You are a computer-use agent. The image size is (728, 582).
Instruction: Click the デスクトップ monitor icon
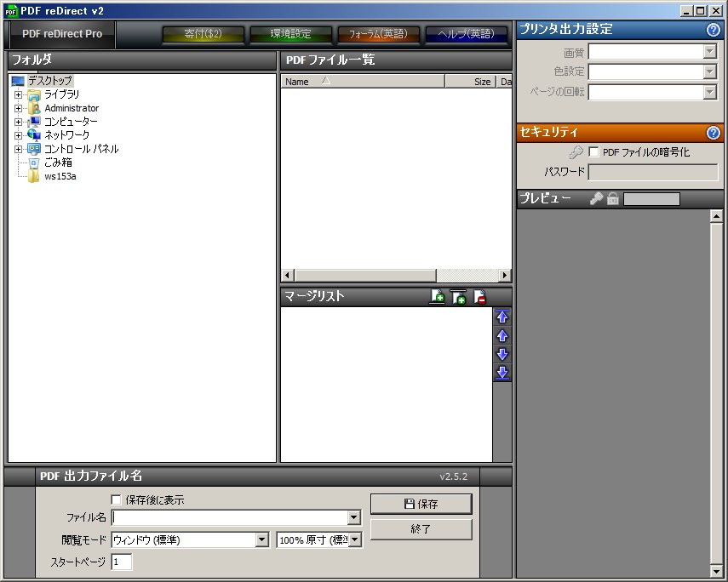18,81
